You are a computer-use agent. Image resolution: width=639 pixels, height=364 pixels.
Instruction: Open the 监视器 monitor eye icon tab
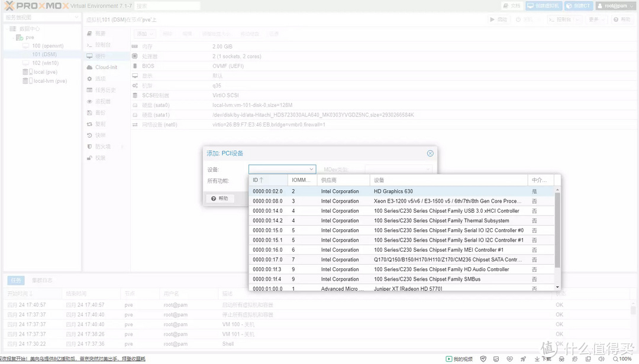(x=90, y=102)
